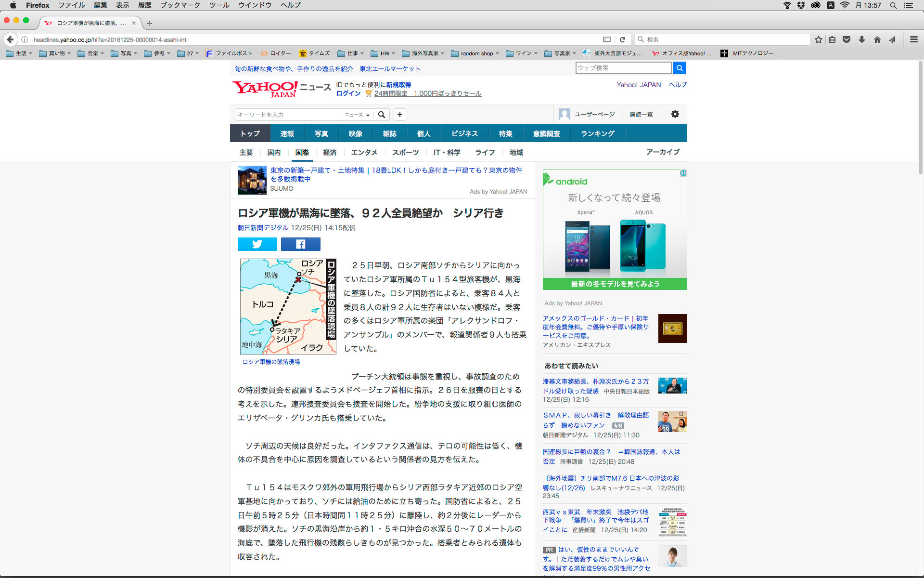The width and height of the screenshot is (924, 578).
Task: Select the 経済 subcategory tab
Action: tap(330, 152)
